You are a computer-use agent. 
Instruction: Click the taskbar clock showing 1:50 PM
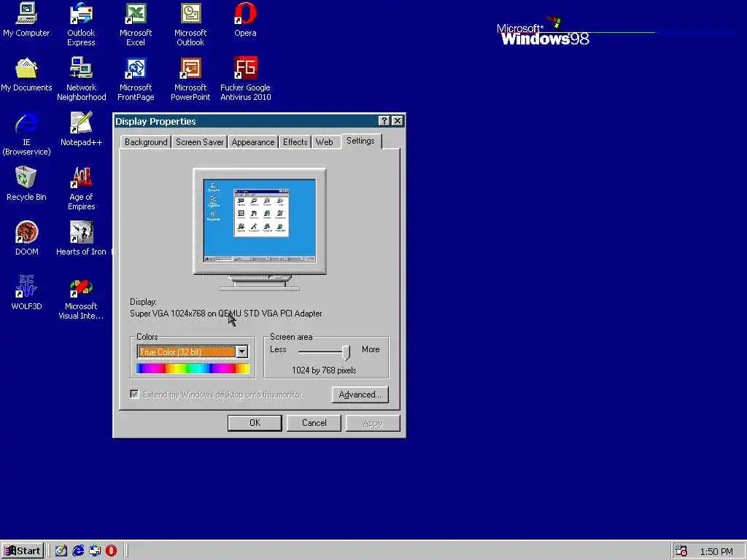click(x=716, y=551)
